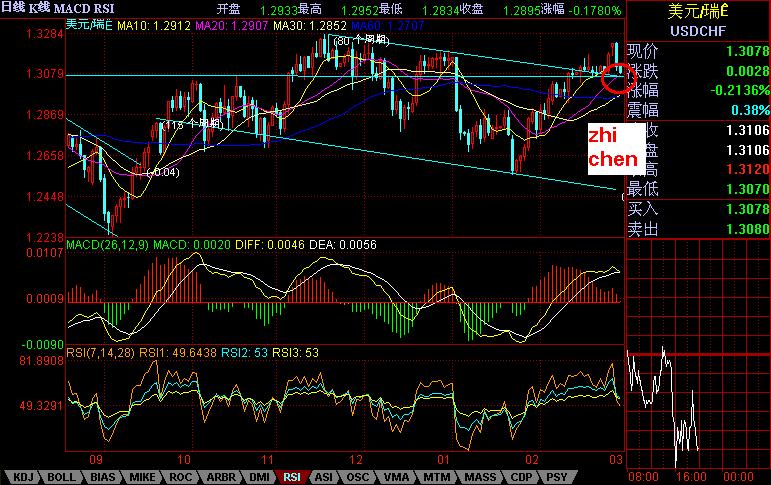The image size is (771, 485).
Task: Click the active RSI indicator tab
Action: click(x=292, y=477)
